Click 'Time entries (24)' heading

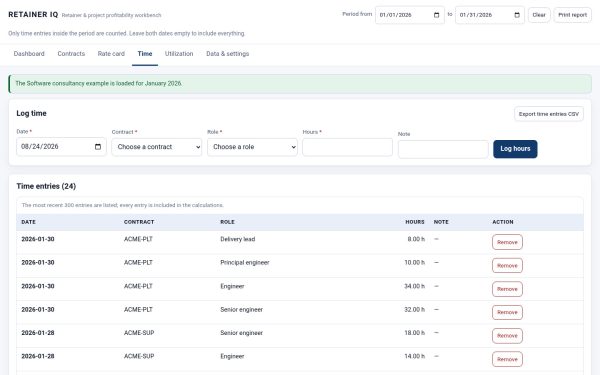(46, 186)
